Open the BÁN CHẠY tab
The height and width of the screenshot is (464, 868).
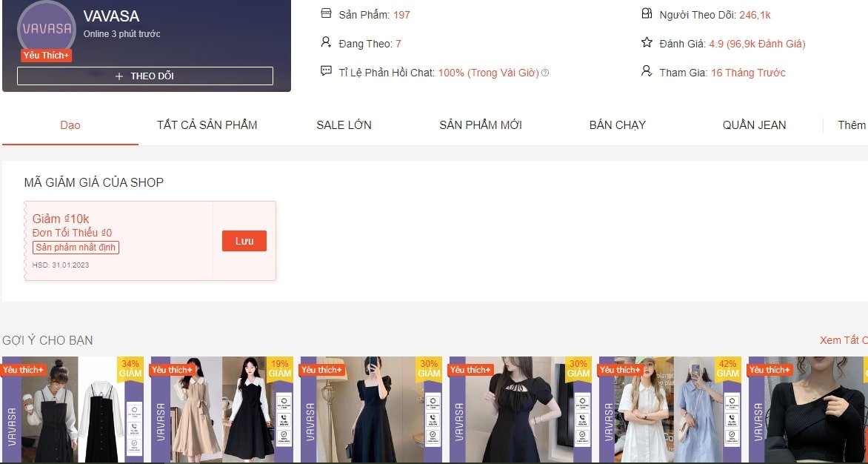pos(618,125)
